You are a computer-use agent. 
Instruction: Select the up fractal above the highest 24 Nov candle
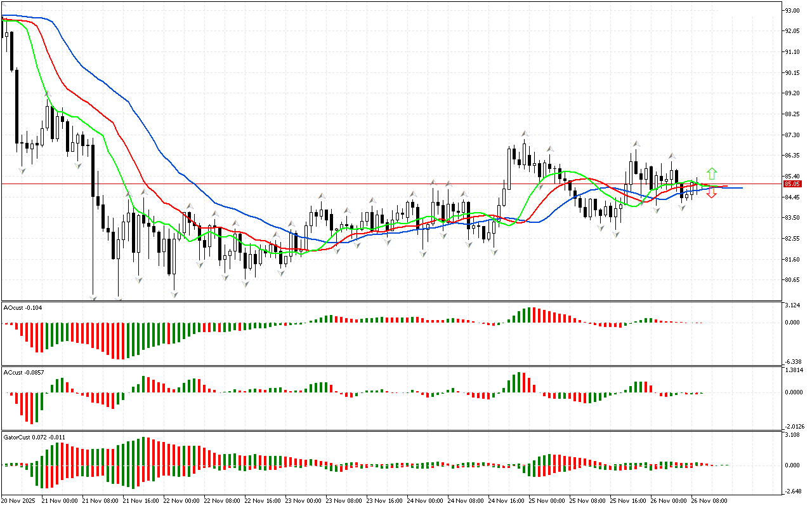[x=525, y=134]
